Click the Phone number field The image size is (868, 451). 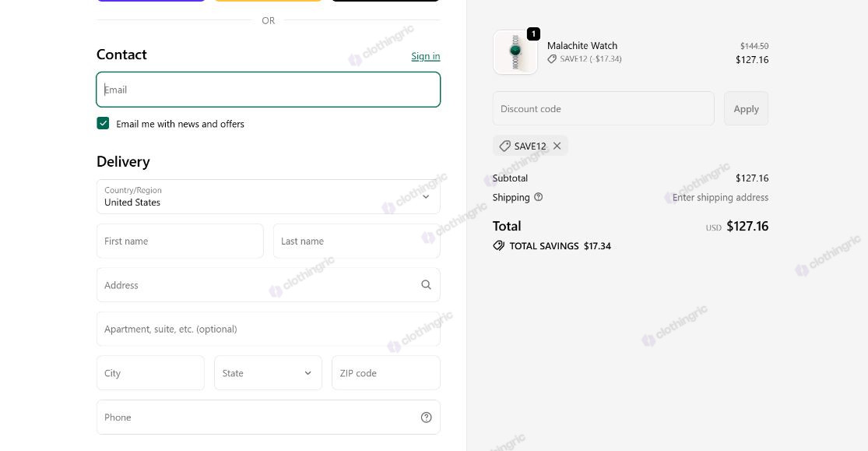pos(269,418)
